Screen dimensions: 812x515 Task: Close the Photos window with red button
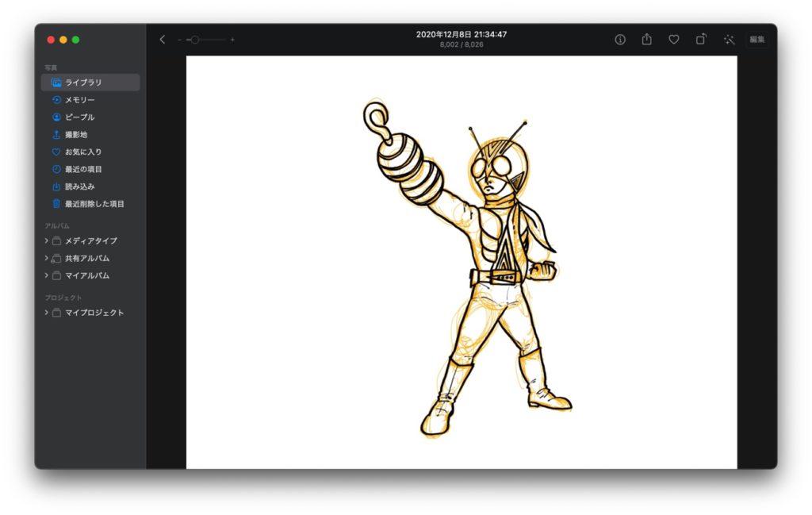[x=51, y=40]
